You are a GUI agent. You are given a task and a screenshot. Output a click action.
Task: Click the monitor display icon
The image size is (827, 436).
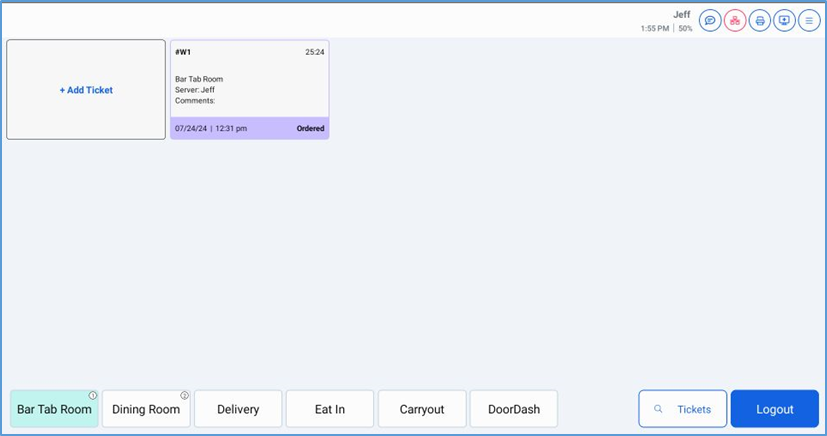(x=785, y=20)
